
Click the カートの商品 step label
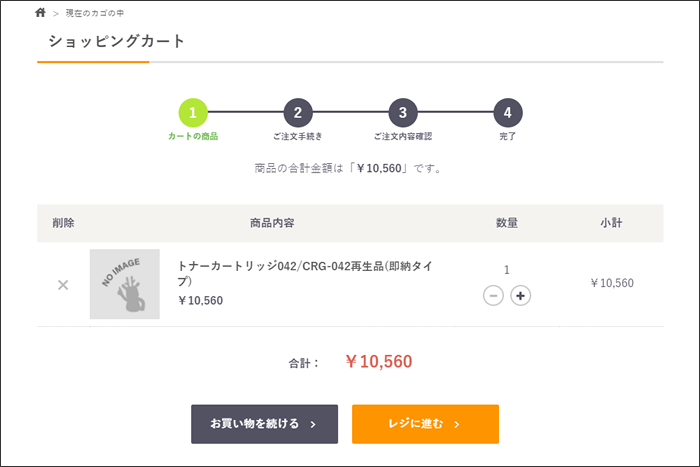click(193, 136)
